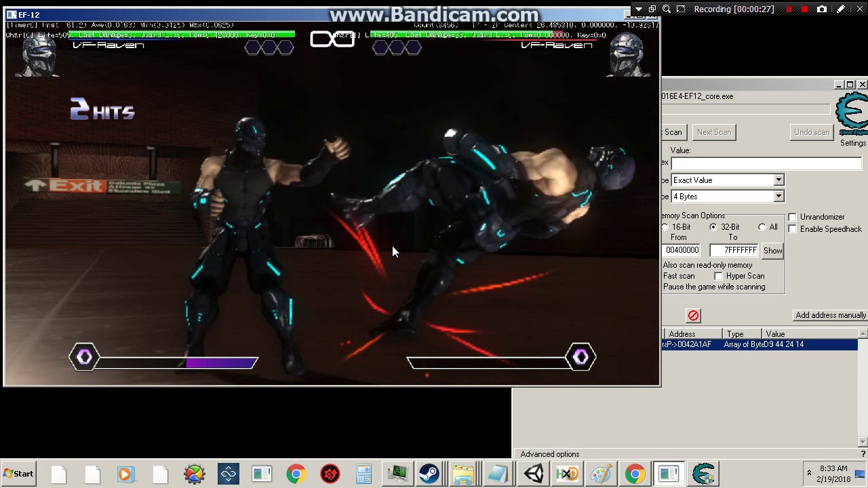
Task: Focus the Value input field
Action: (x=766, y=163)
